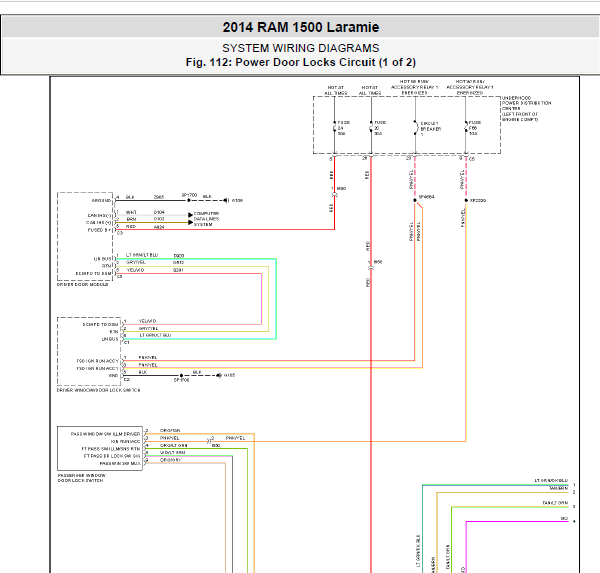Viewport: 600px width, 573px height.
Task: Click horizontal 'TAN/LT GRN' label at pin 3
Action: click(x=555, y=503)
